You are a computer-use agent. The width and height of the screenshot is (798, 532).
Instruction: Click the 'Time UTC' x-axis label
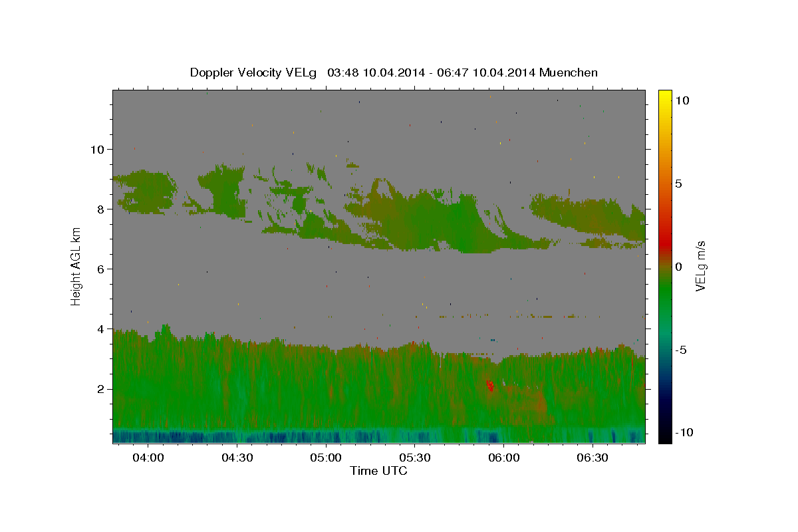tap(378, 471)
